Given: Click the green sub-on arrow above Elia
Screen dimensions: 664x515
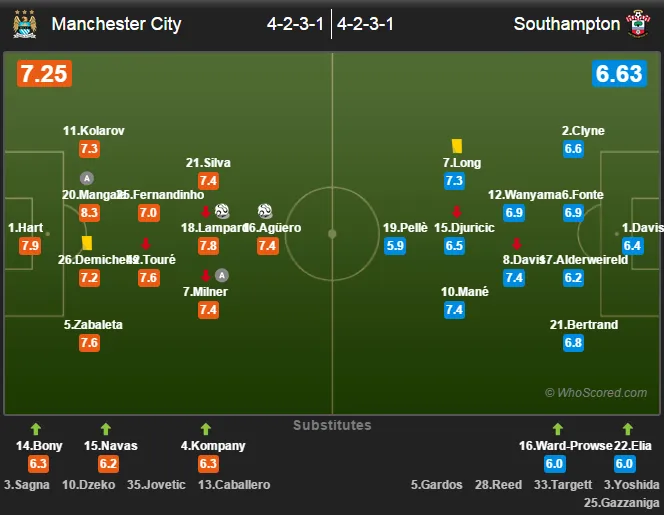Looking at the screenshot, I should tap(628, 429).
